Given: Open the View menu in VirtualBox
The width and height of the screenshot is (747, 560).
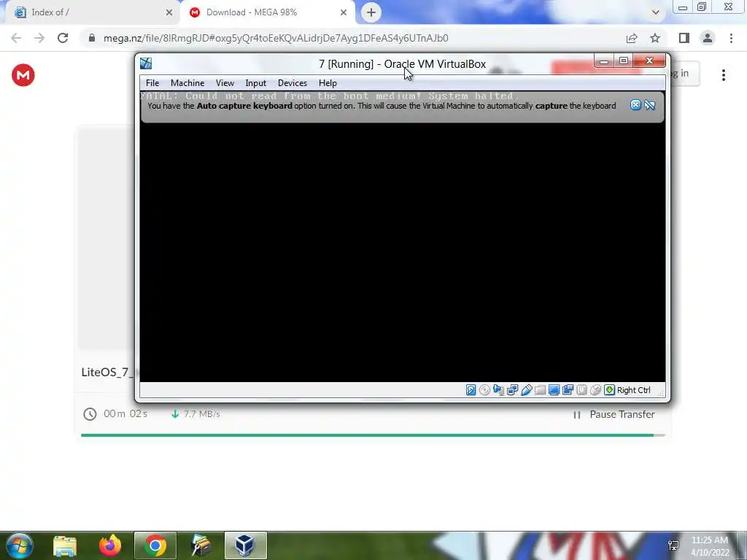Looking at the screenshot, I should pyautogui.click(x=225, y=83).
